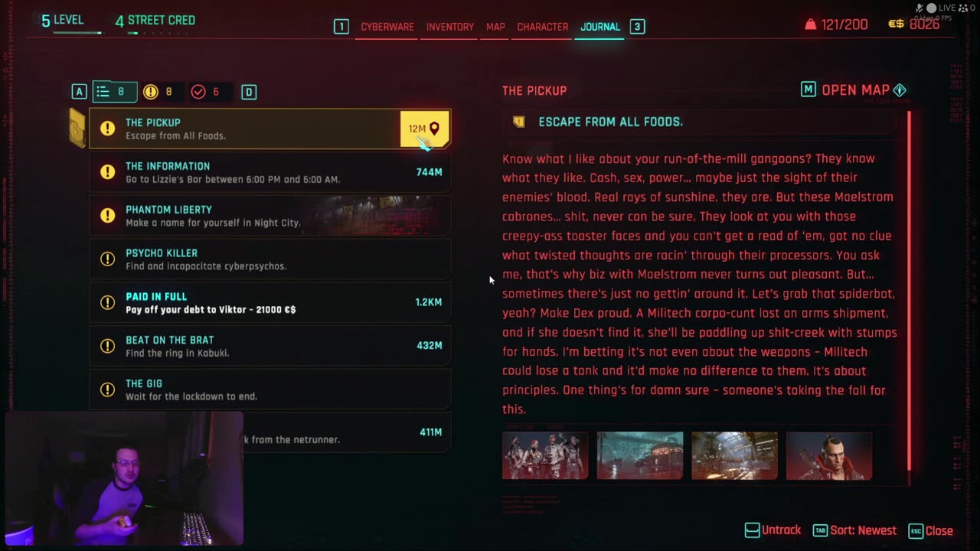Switch to the Inventory tab
This screenshot has height=551, width=980.
click(x=450, y=27)
